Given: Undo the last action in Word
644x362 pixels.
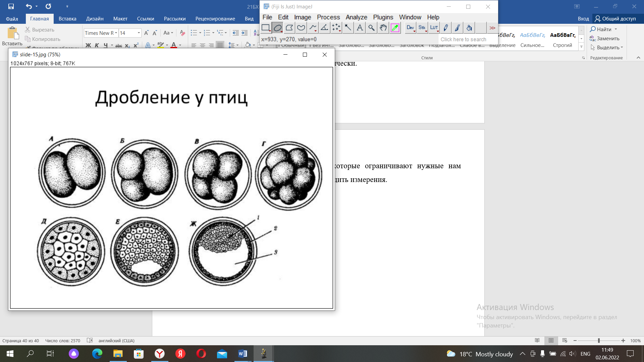Looking at the screenshot, I should pos(29,6).
